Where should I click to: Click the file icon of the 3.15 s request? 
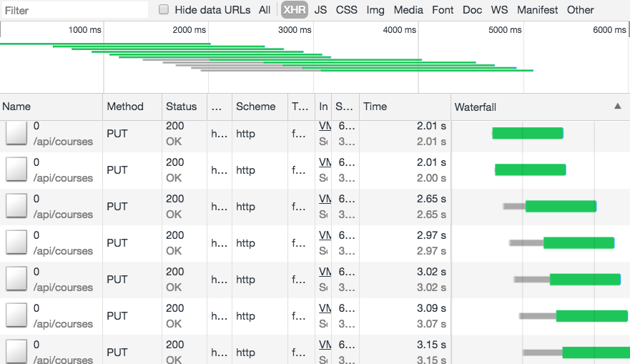coord(16,350)
